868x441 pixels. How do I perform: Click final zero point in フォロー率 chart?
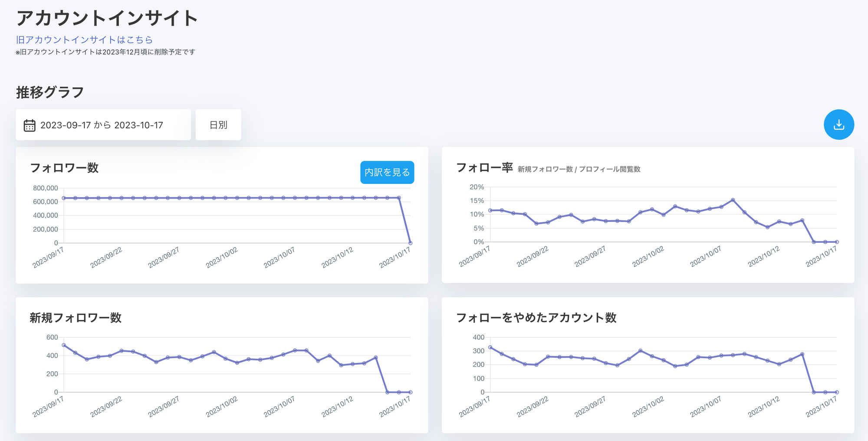click(x=837, y=242)
